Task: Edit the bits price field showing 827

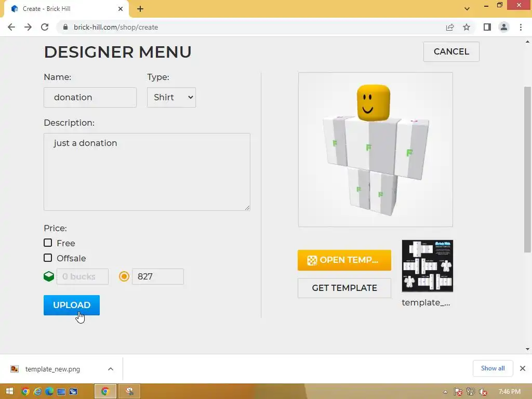Action: [158, 276]
